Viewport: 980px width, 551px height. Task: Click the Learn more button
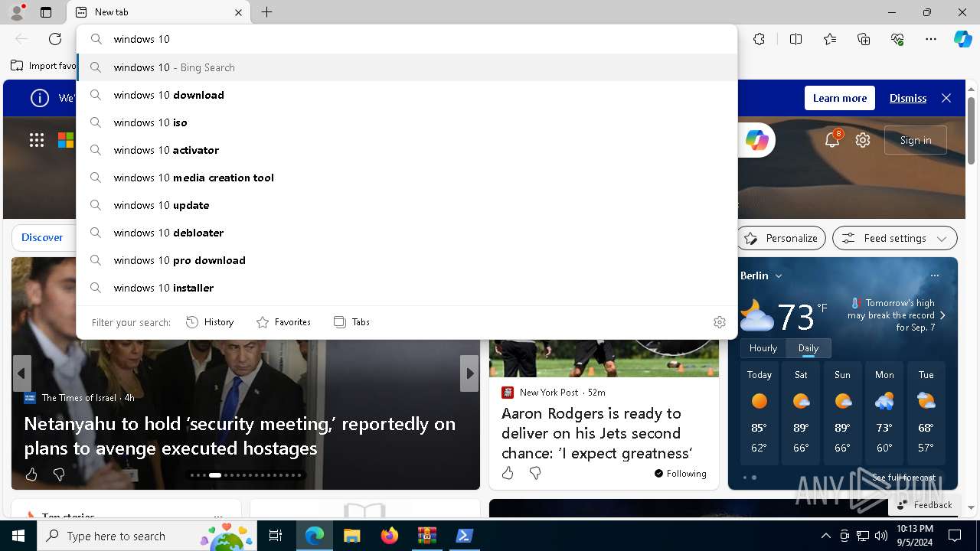point(839,98)
